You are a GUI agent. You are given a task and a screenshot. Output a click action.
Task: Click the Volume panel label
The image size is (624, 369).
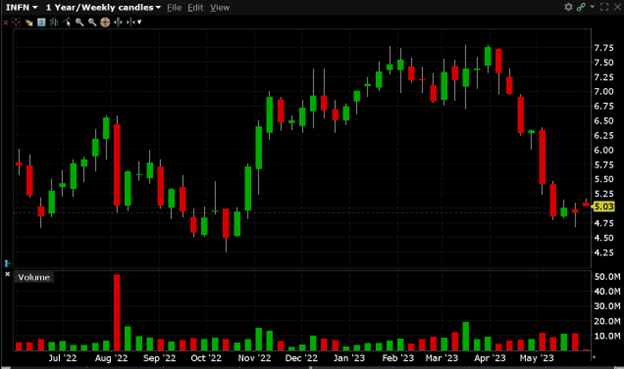[x=34, y=277]
